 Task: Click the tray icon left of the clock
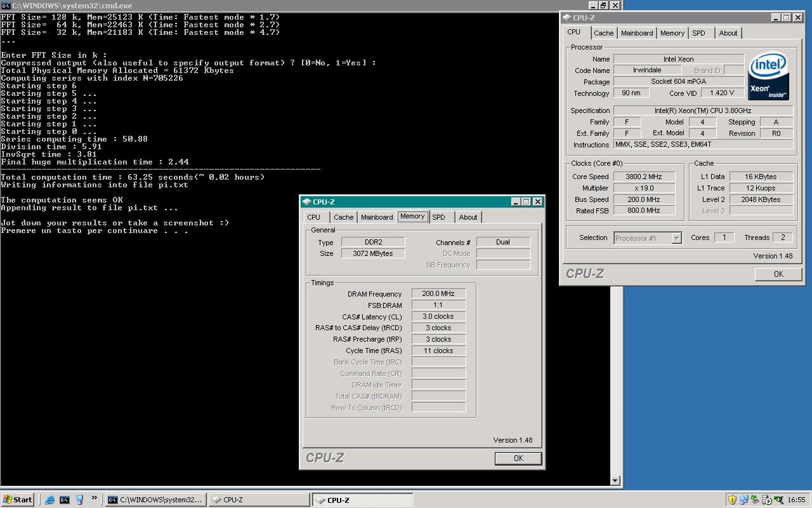click(778, 500)
